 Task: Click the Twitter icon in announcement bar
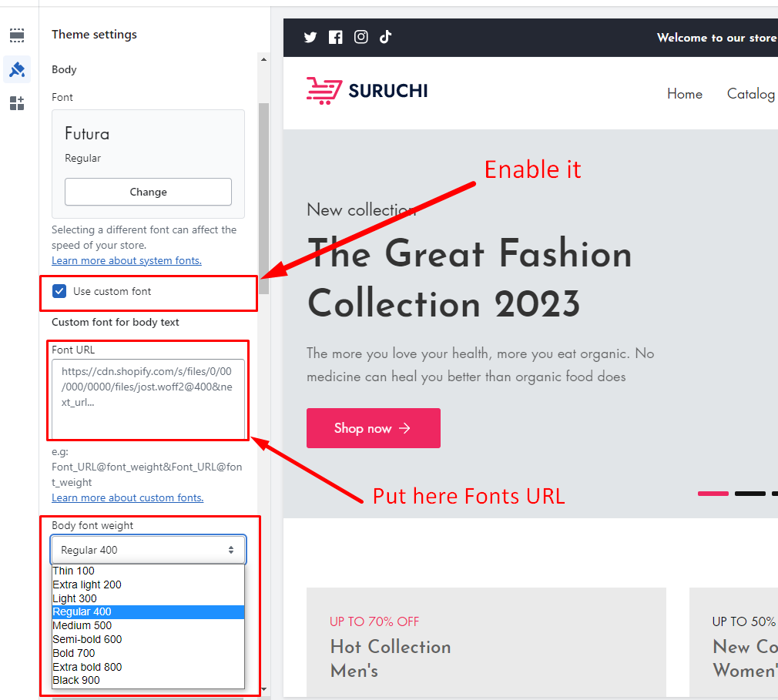pos(310,37)
